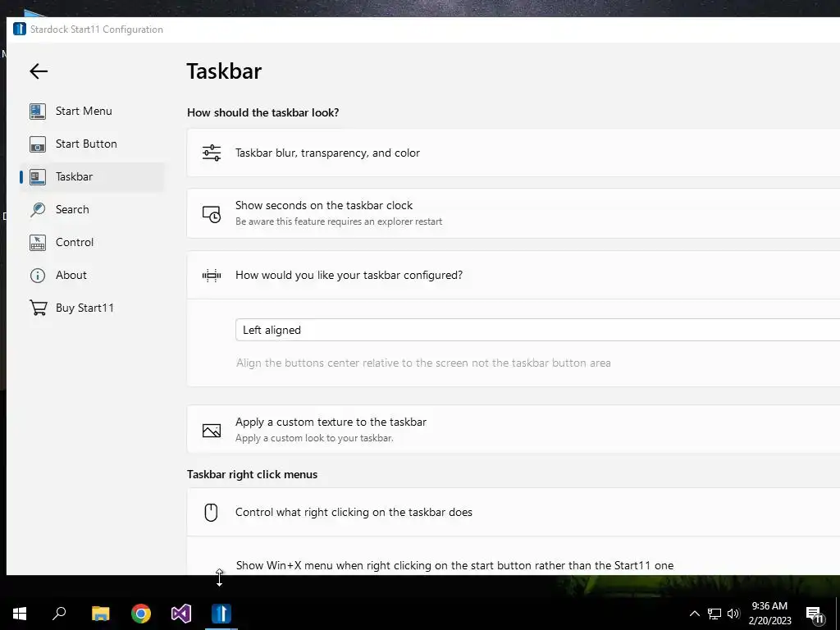Show hidden system tray icons
Viewport: 840px width, 630px height.
694,614
